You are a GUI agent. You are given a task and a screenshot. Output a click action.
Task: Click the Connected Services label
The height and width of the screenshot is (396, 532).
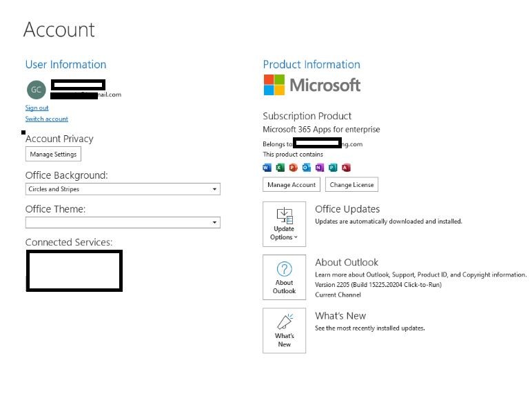point(69,242)
